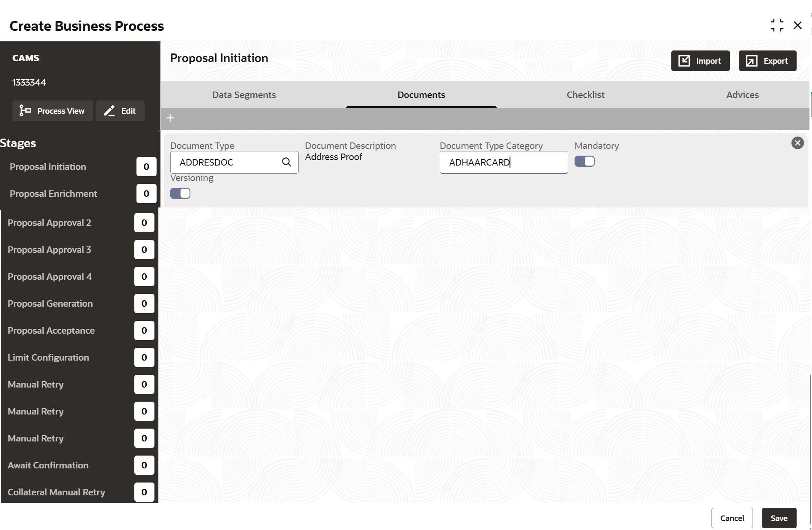
Task: Click the count badge beside Limit Configuration
Action: click(x=144, y=358)
